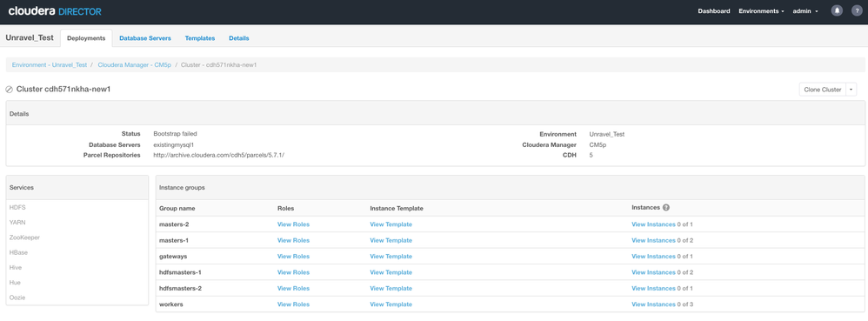The height and width of the screenshot is (321, 868).
Task: Click the cluster failed status icon
Action: click(10, 90)
